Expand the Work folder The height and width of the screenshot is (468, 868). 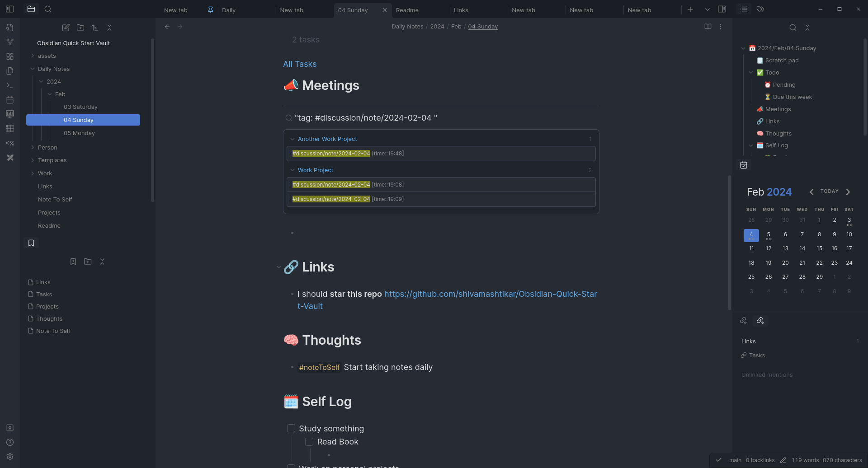point(33,173)
